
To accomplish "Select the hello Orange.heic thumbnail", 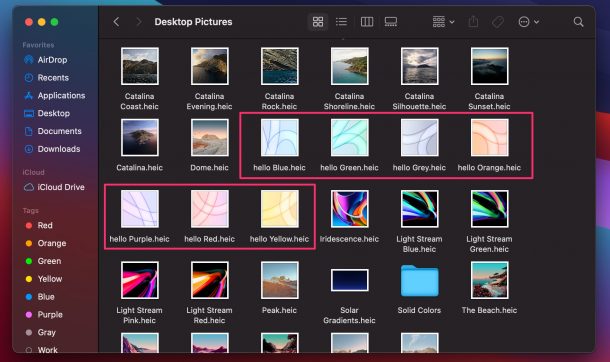I will click(x=489, y=138).
